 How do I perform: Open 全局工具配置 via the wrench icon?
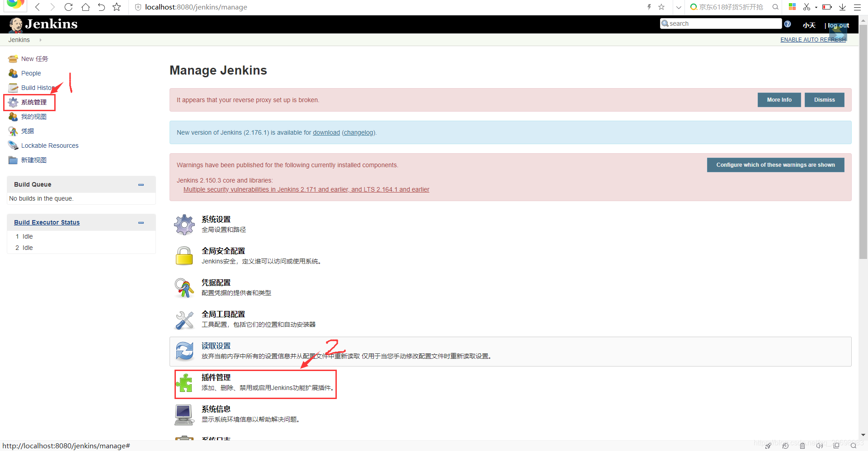click(184, 319)
